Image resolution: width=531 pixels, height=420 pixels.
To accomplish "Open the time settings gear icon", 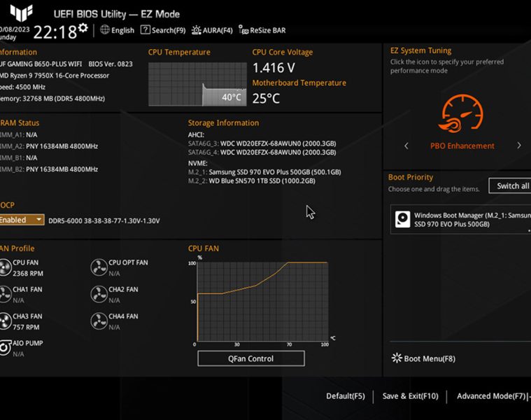I will tap(83, 28).
